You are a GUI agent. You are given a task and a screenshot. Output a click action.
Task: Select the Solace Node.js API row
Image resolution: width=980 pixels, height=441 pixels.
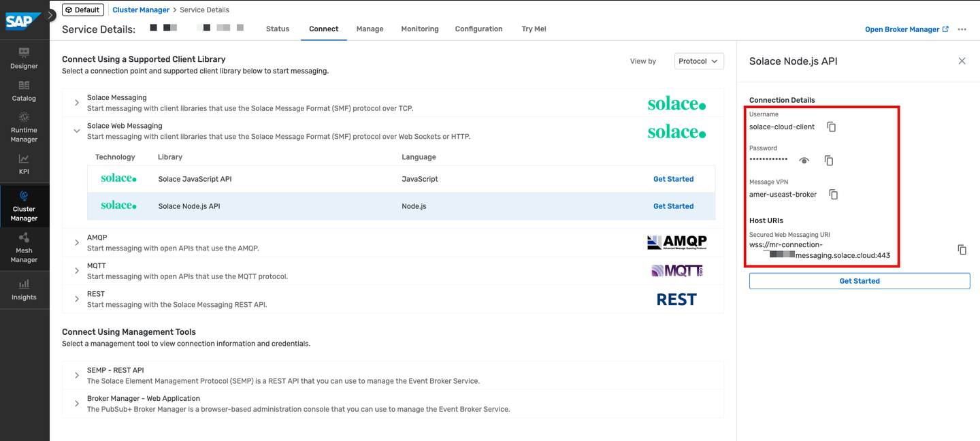402,206
